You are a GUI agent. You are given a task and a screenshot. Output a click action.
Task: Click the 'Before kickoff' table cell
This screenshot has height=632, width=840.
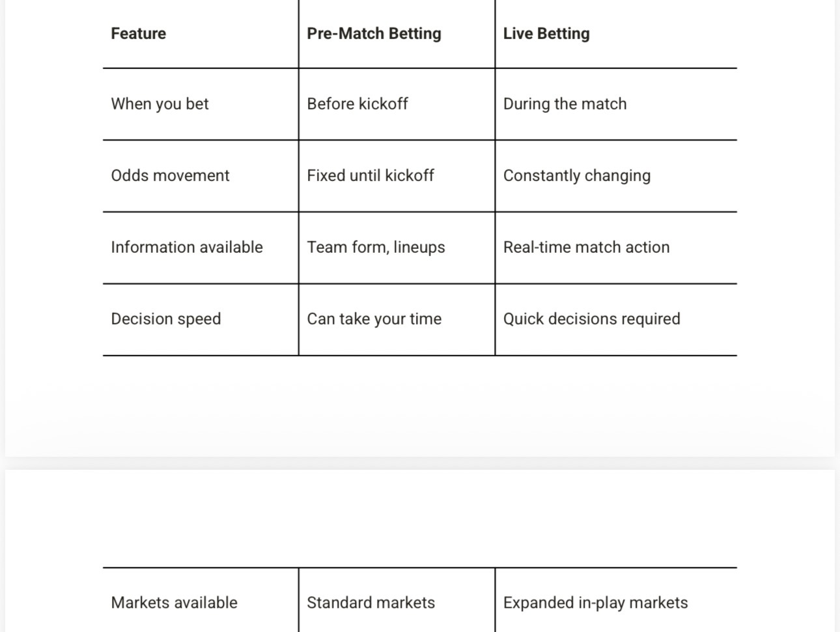pos(357,104)
